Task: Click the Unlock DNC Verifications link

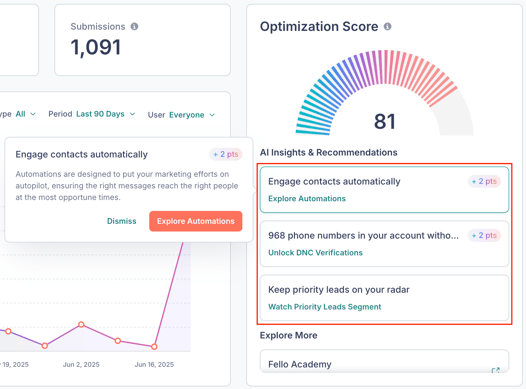Action: click(x=315, y=253)
